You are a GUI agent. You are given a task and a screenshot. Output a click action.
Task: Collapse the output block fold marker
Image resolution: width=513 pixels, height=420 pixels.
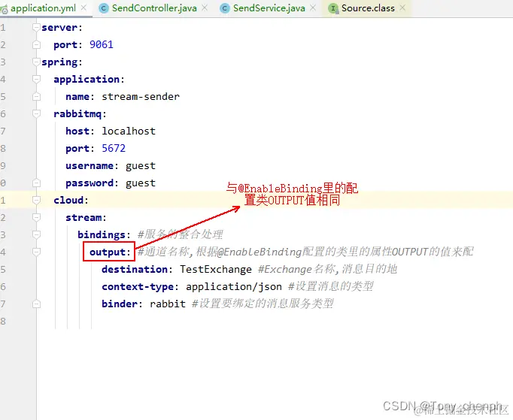(x=36, y=252)
